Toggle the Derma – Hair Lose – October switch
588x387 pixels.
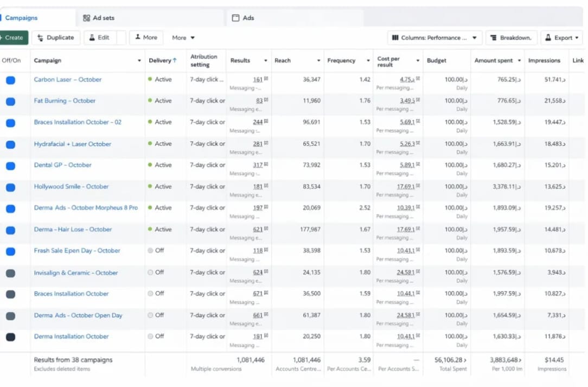10,230
